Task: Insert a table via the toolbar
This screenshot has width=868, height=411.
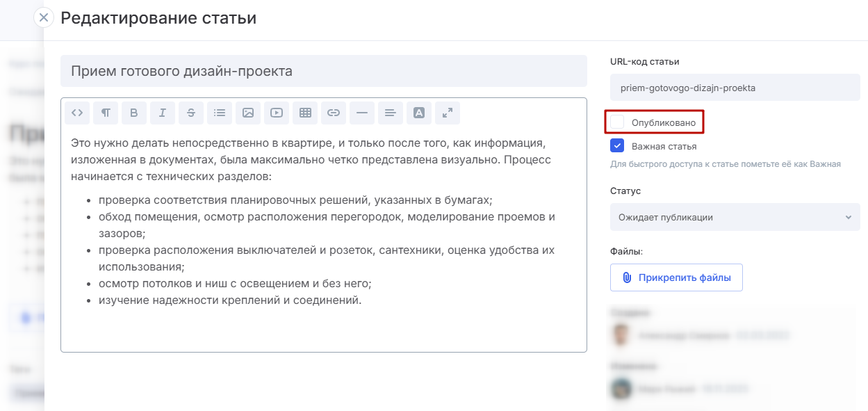Action: (x=305, y=113)
